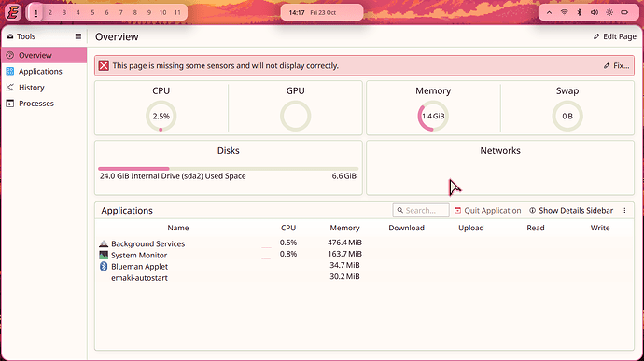Switch to workspace 7
Image resolution: width=644 pixels, height=361 pixels.
pos(120,13)
